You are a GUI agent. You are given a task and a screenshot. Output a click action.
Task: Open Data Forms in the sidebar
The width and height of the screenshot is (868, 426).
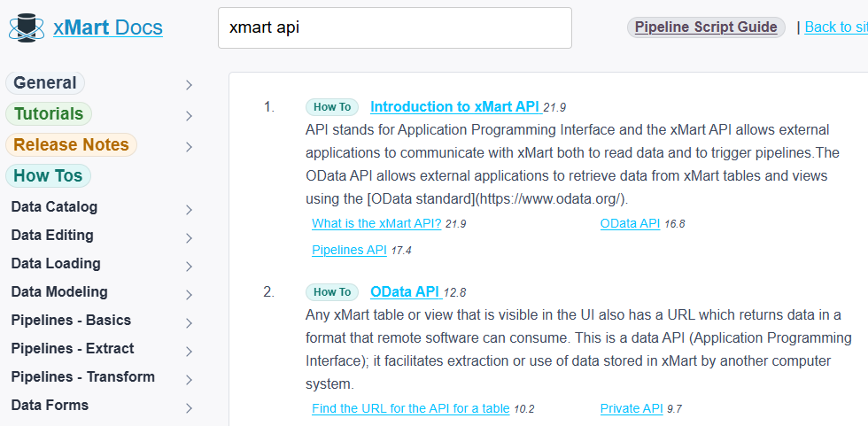pyautogui.click(x=50, y=405)
